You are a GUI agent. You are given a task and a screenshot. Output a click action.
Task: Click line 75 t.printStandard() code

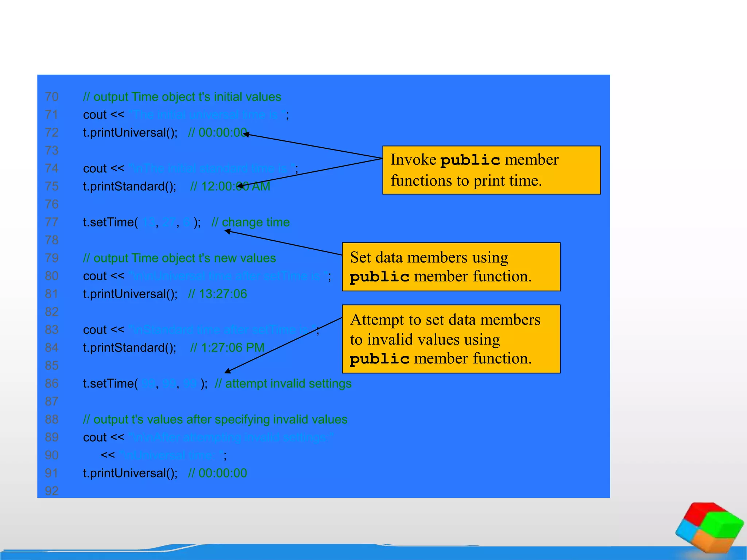[129, 186]
